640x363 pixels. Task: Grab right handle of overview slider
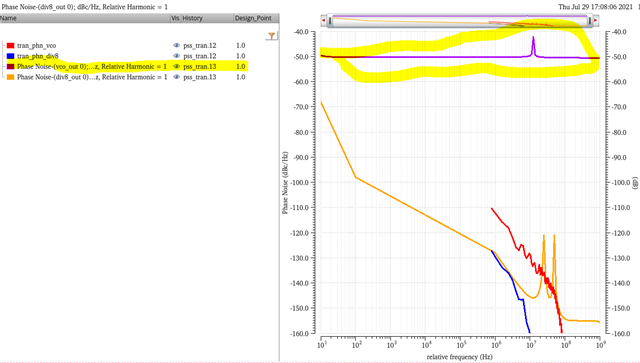point(590,20)
